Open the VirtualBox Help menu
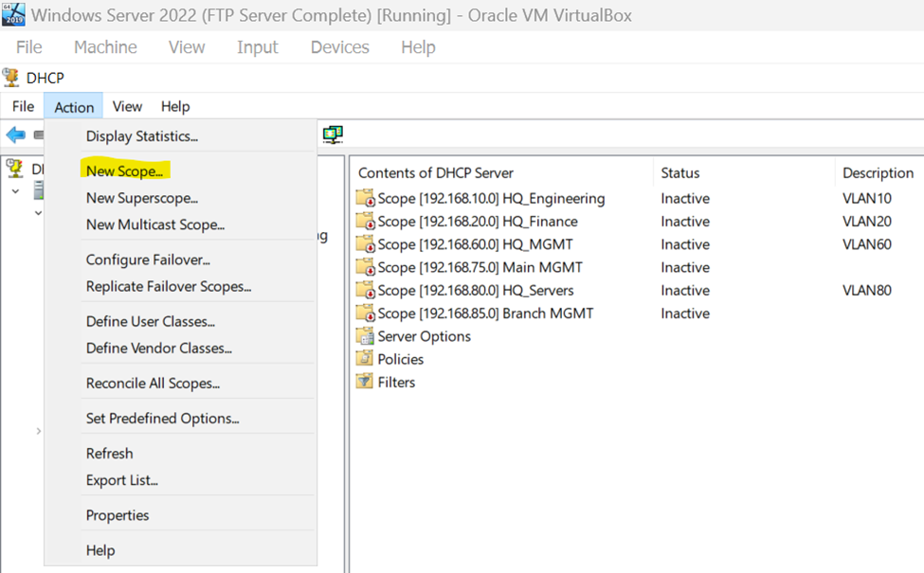Image resolution: width=924 pixels, height=573 pixels. [418, 47]
